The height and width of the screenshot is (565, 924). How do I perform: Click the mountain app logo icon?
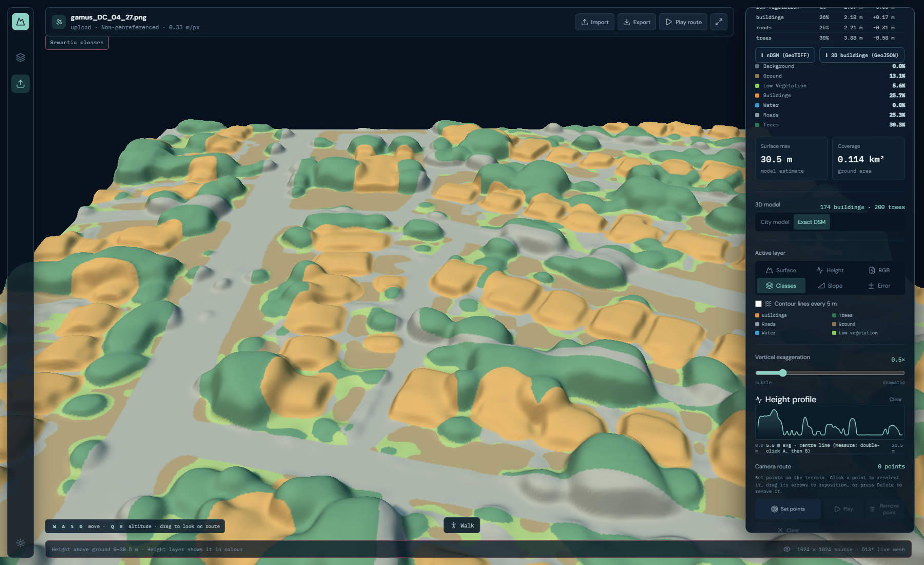21,22
